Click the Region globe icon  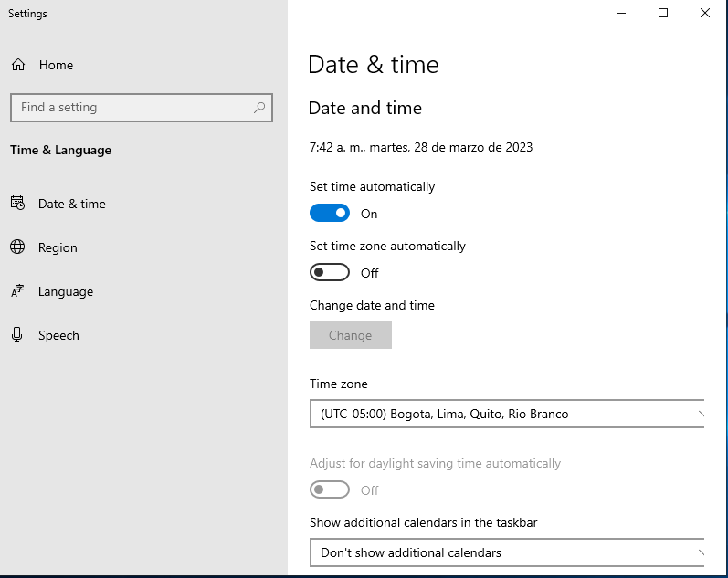[17, 247]
